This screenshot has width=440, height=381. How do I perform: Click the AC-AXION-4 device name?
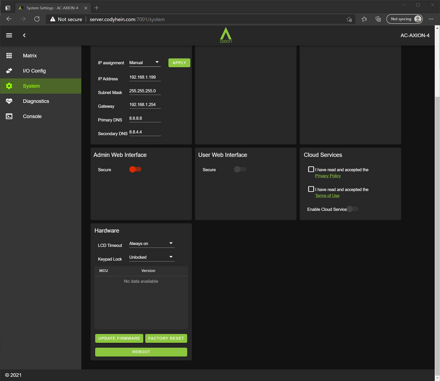point(415,35)
